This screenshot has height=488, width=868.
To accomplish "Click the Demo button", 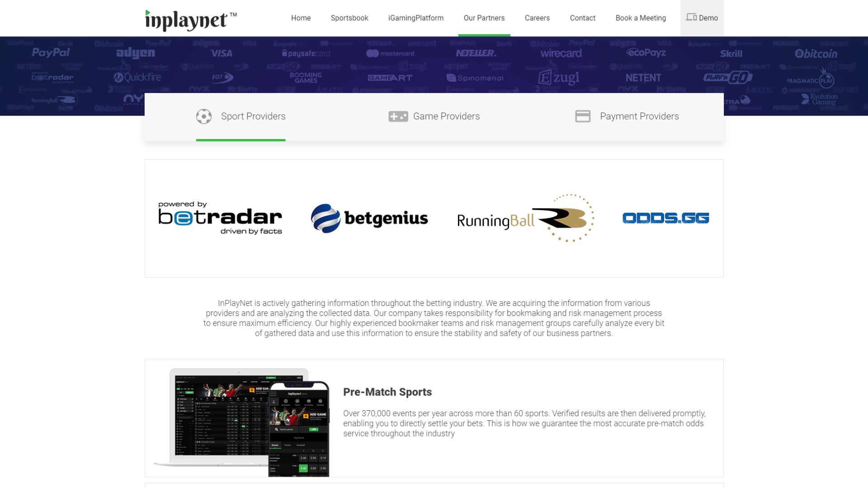I will point(702,18).
